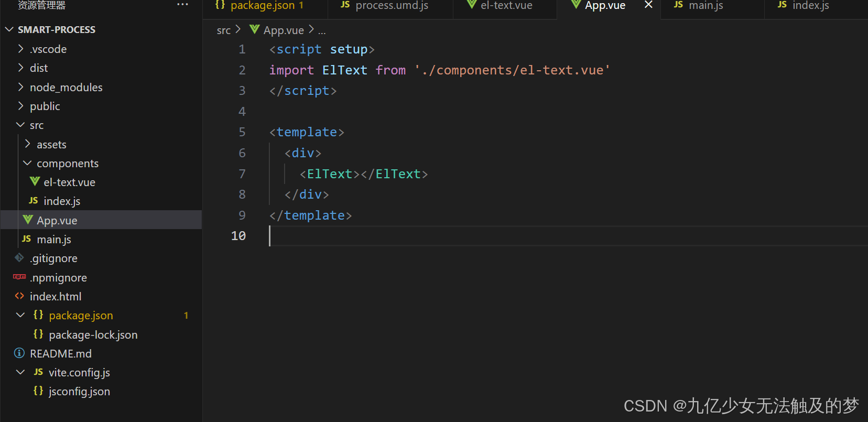Click the JS icon beside main.js in tree
868x422 pixels.
point(27,239)
